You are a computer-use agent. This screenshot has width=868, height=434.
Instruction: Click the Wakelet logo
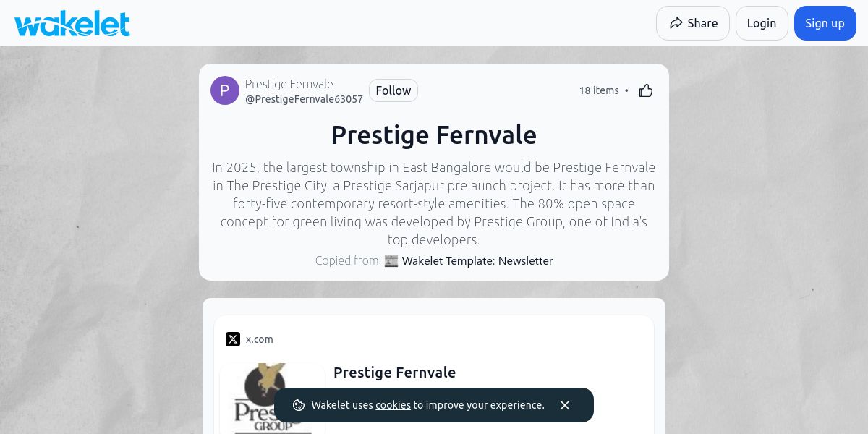[72, 23]
